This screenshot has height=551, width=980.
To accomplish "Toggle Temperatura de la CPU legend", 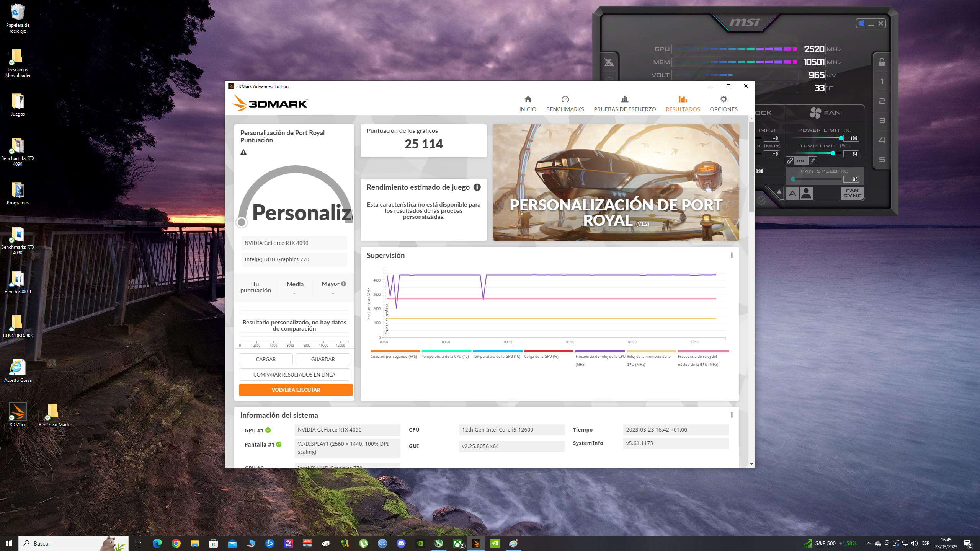I will [446, 355].
